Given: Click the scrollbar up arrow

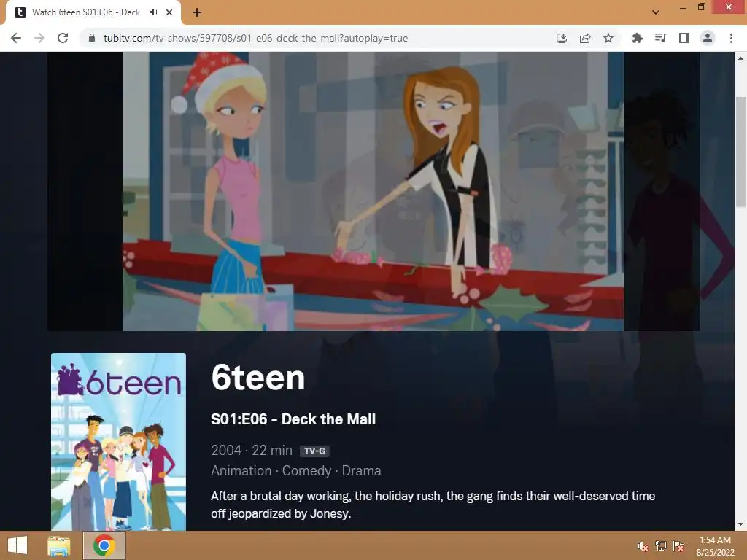Looking at the screenshot, I should 740,58.
